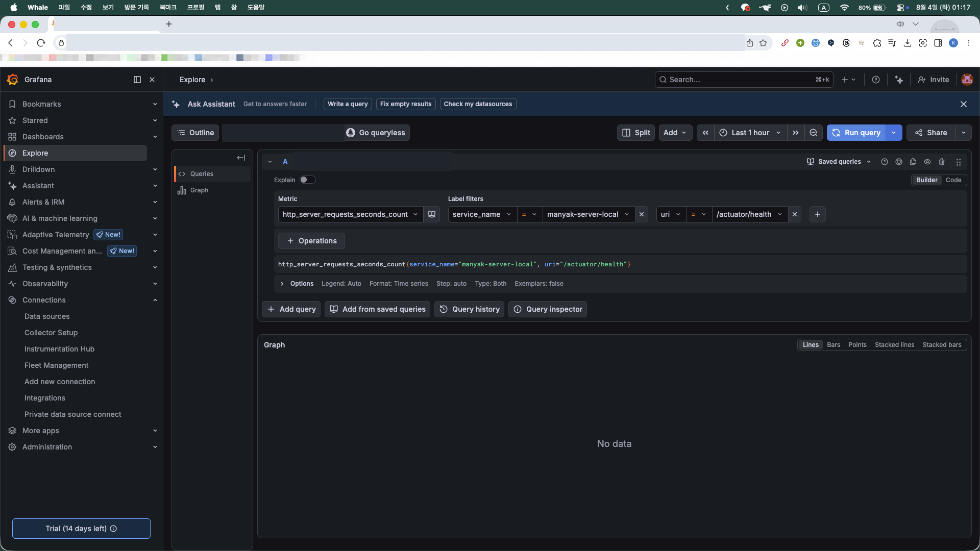Click the Fix empty results suggestion

coord(406,104)
